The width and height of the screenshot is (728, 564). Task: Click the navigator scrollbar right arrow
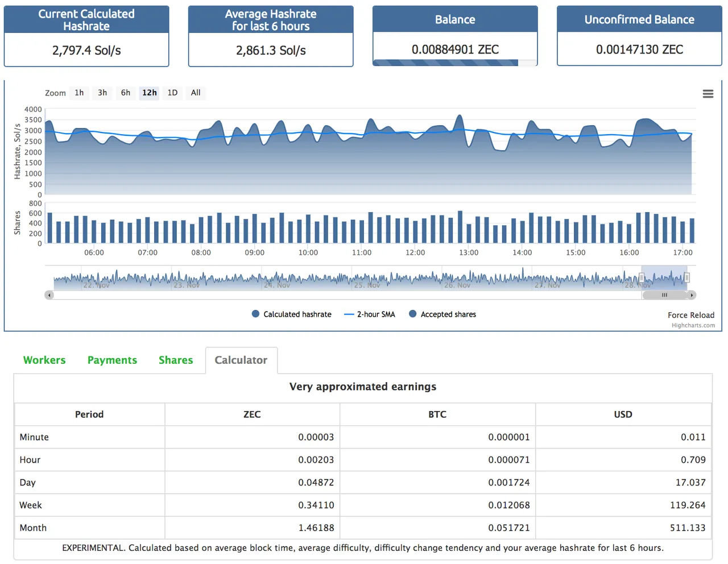pos(692,295)
